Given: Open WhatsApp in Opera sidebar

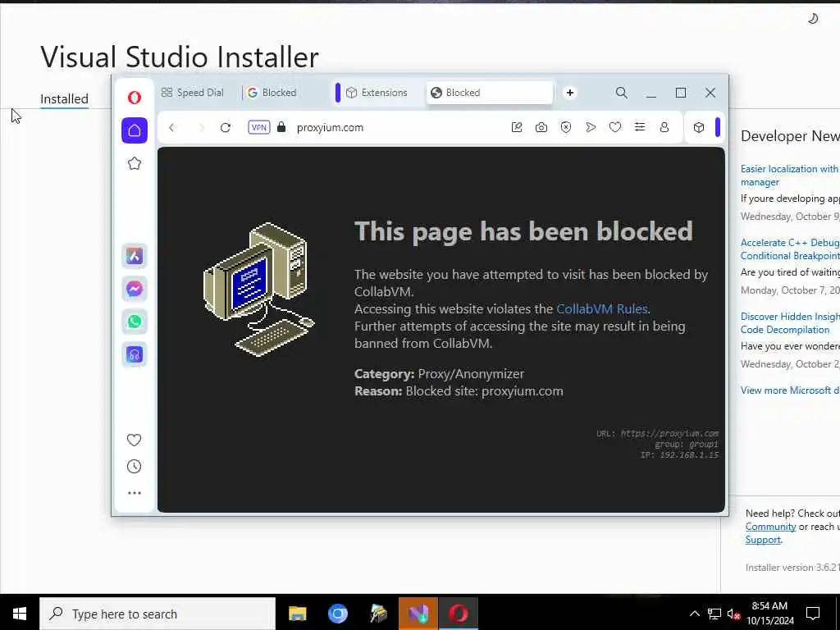Looking at the screenshot, I should click(x=135, y=322).
